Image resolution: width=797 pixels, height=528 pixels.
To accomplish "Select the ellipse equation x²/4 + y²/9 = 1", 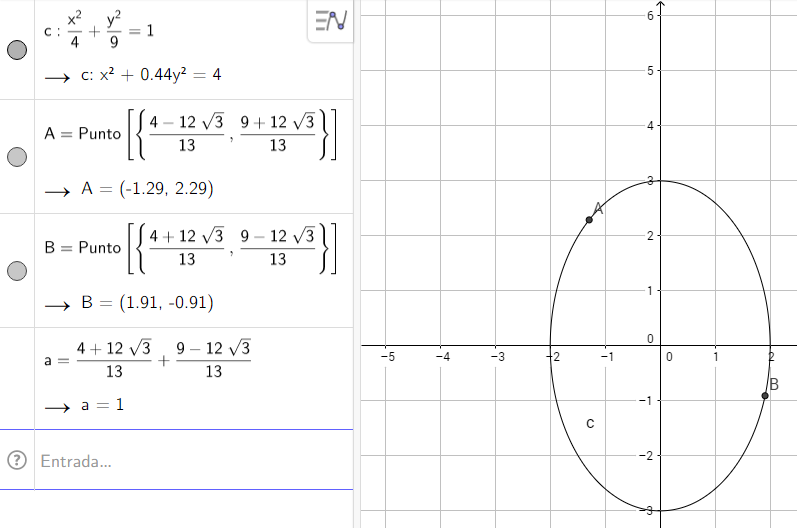I will [100, 30].
